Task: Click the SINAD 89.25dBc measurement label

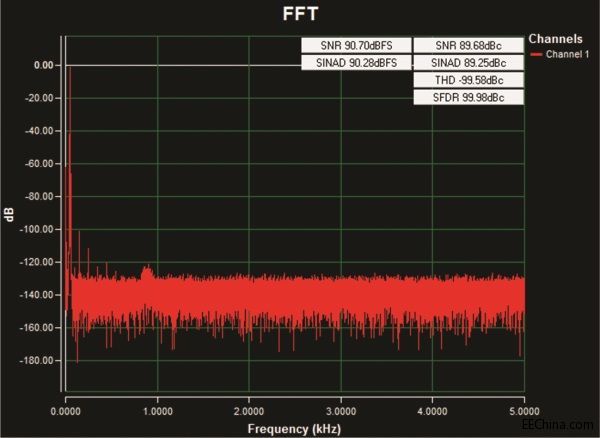Action: pos(468,62)
